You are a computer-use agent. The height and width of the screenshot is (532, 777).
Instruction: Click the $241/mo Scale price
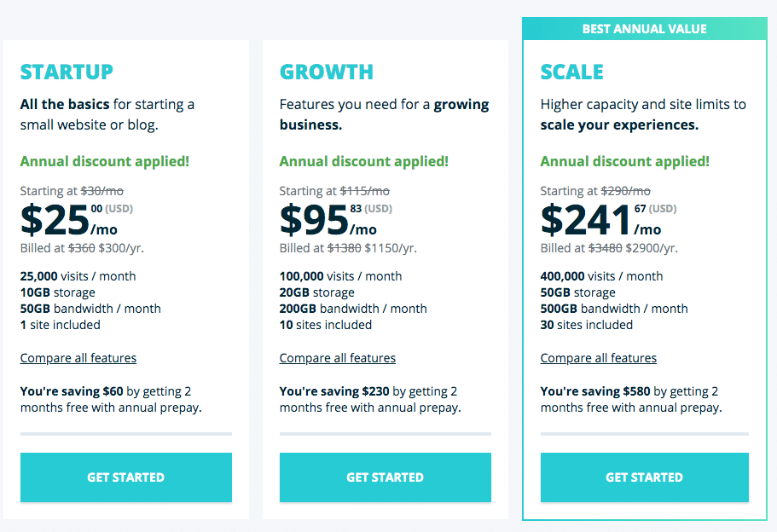click(x=600, y=222)
